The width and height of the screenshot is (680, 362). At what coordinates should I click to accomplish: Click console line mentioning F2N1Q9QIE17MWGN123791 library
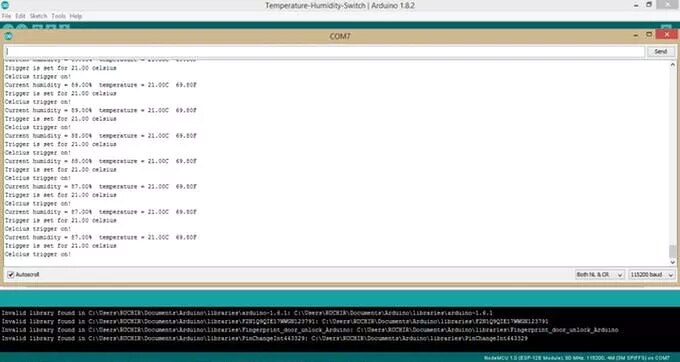tap(275, 322)
